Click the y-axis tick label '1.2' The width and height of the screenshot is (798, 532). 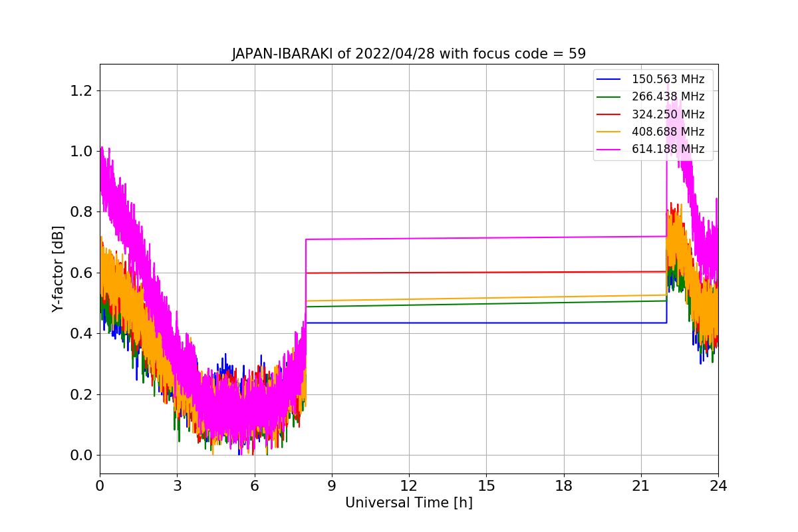tap(81, 90)
